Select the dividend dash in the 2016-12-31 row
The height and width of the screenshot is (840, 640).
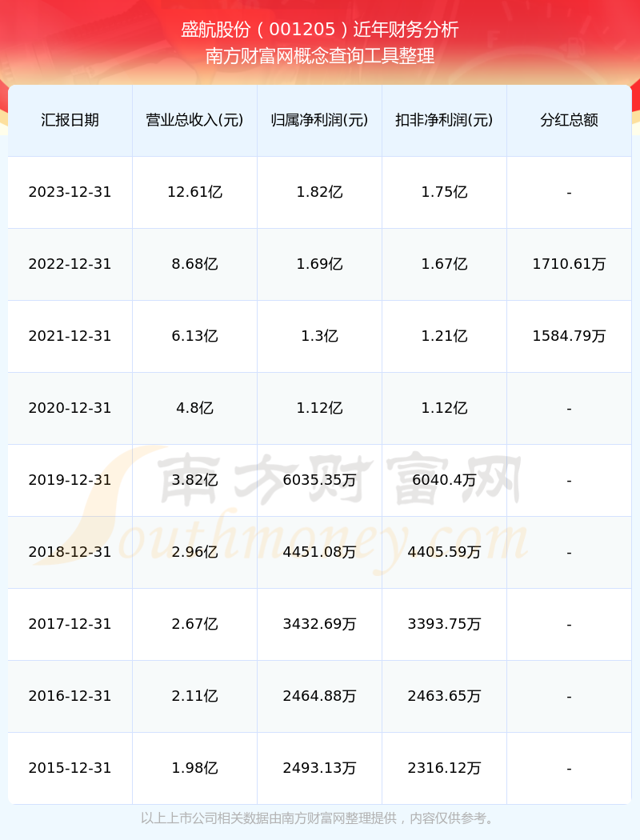point(570,697)
